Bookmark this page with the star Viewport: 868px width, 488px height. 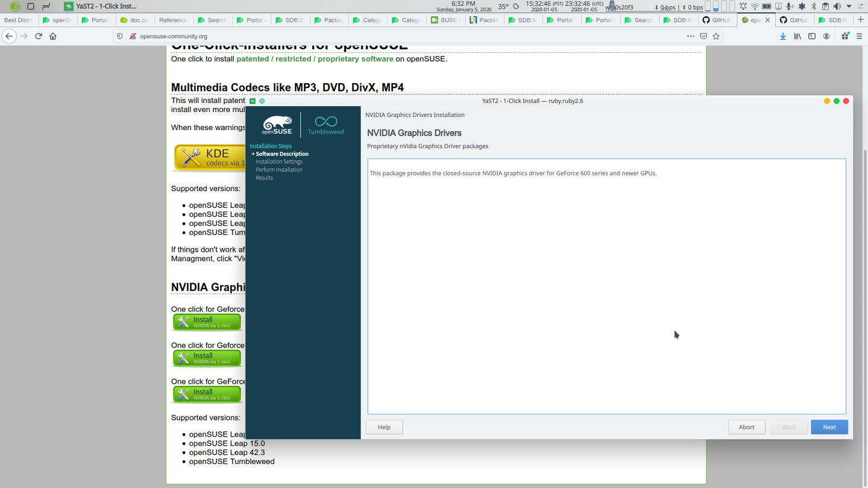(716, 36)
